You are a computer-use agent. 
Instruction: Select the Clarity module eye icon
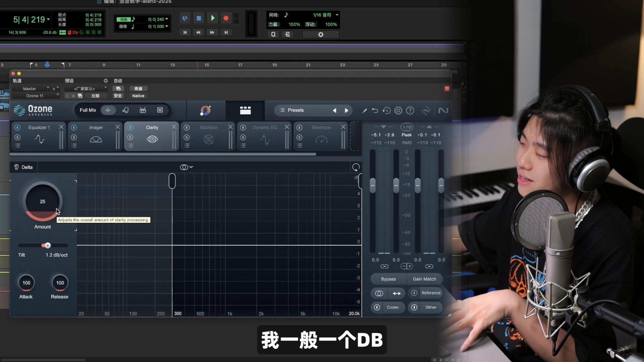[152, 139]
